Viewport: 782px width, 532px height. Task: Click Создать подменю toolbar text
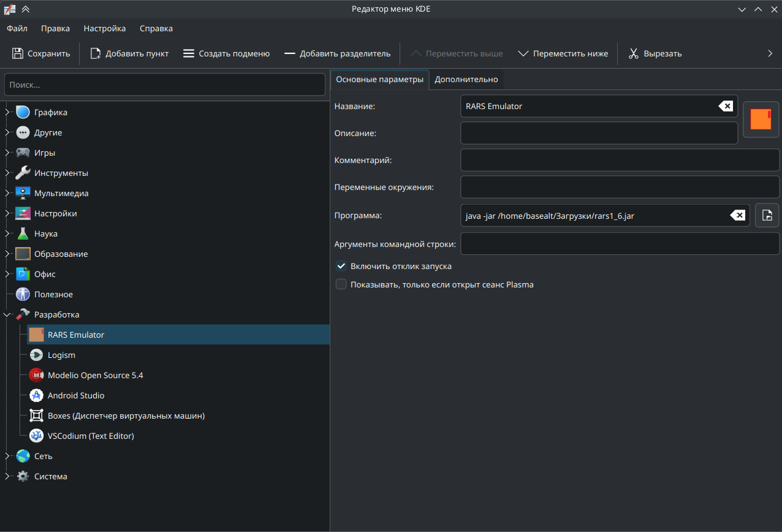235,53
